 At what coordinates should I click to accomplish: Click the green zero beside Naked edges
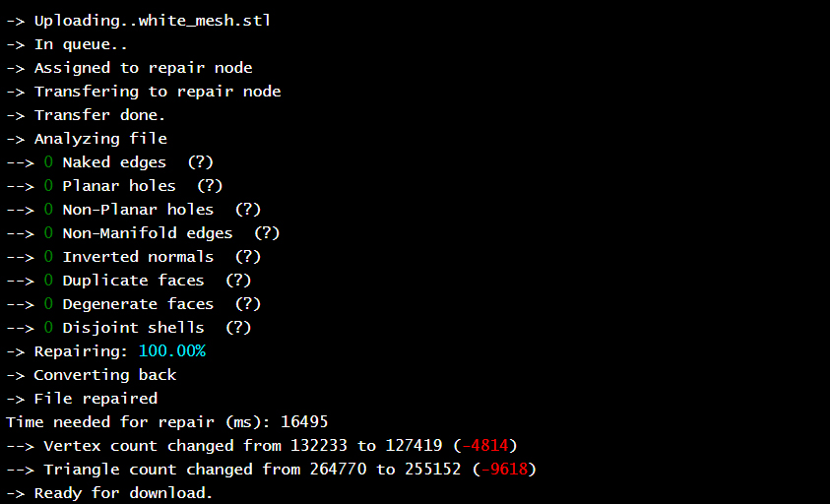[x=49, y=162]
